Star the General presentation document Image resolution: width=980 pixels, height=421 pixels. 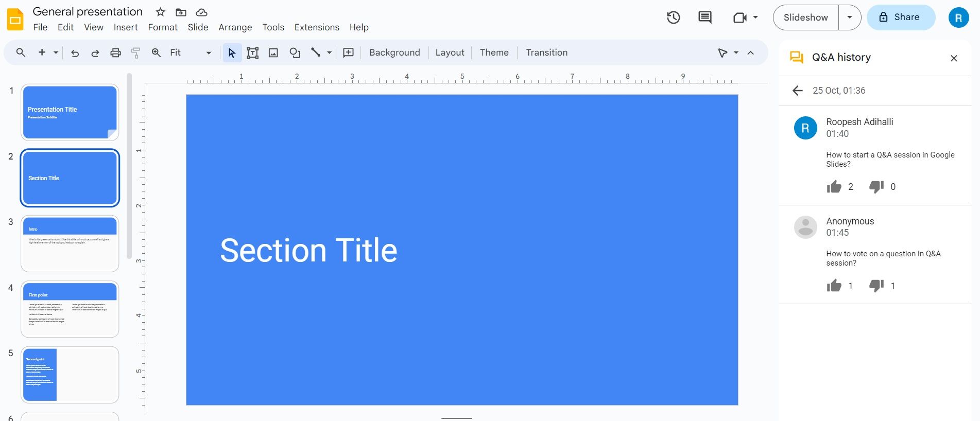160,12
